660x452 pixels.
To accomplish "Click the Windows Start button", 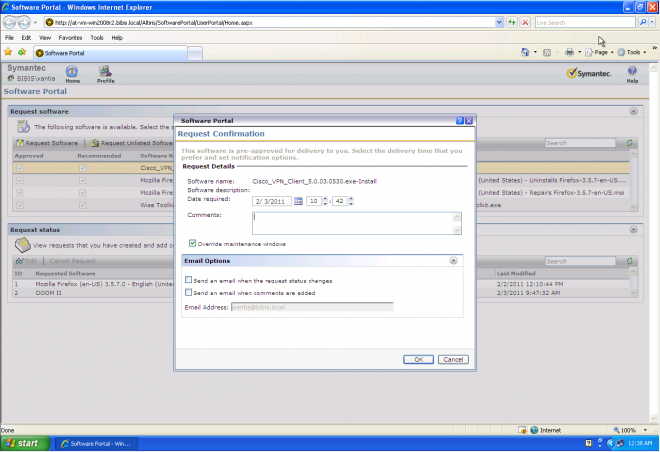I will [x=24, y=443].
